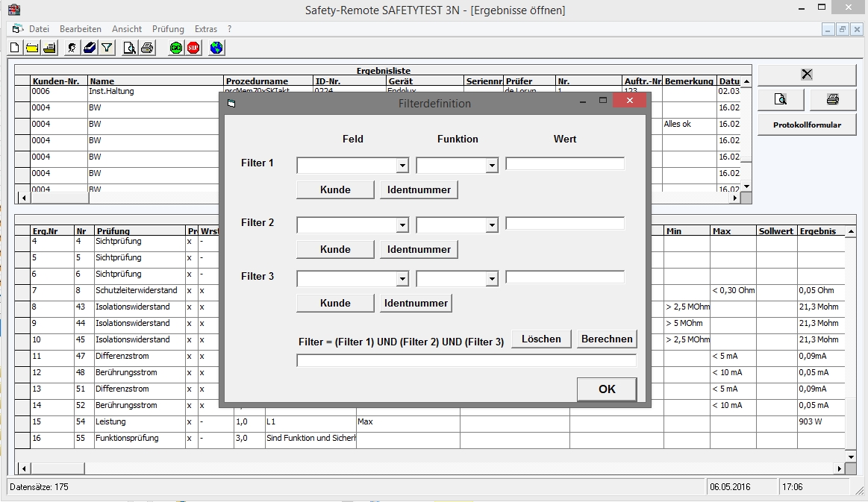Click the Ergebnisliste vertical scrollbar up arrow
This screenshot has width=868, height=502.
click(x=746, y=81)
